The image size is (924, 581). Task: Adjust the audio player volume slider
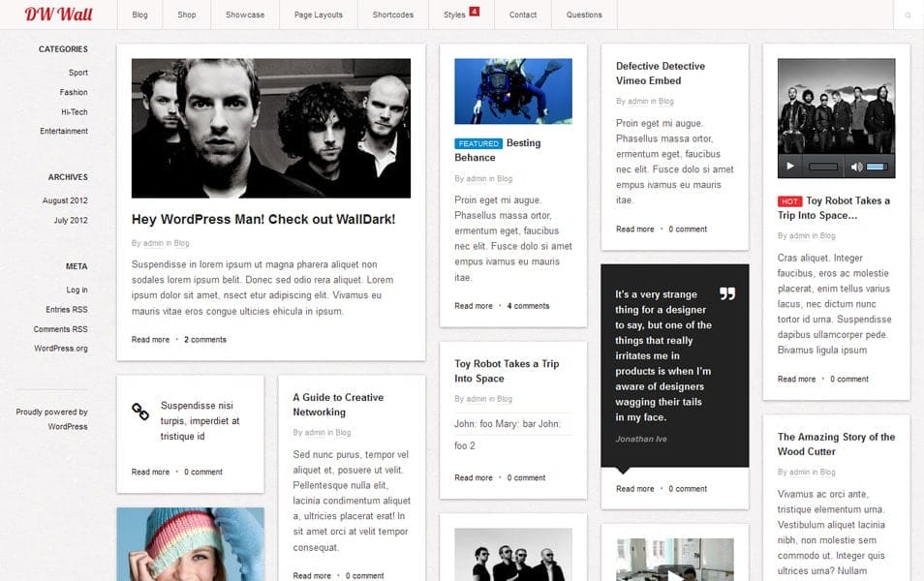click(x=877, y=167)
